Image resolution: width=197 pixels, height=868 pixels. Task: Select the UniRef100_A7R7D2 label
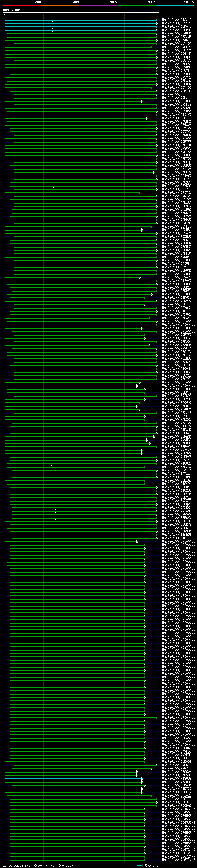(177, 159)
